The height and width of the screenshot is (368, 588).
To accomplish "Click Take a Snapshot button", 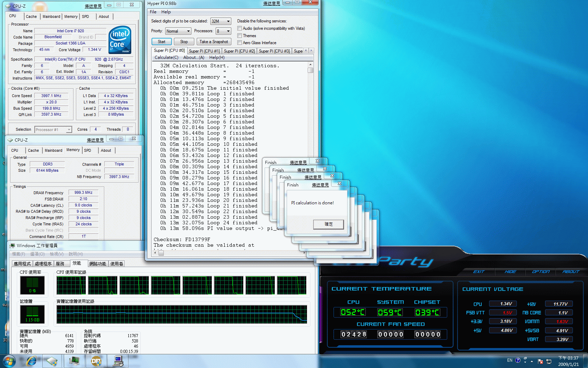I will 213,42.
